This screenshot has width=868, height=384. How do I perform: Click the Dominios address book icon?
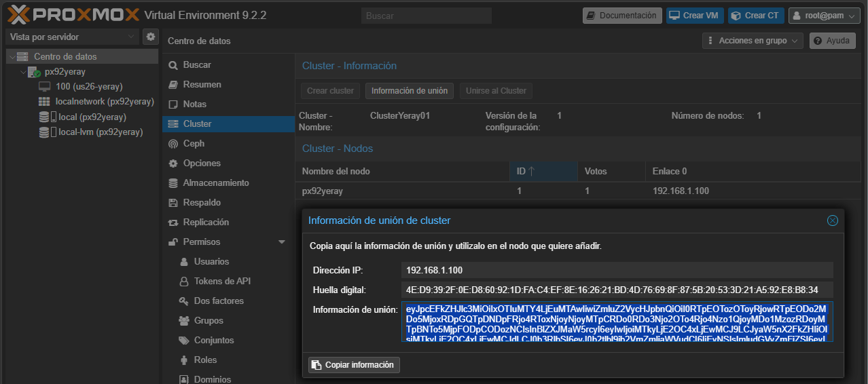[x=183, y=379]
